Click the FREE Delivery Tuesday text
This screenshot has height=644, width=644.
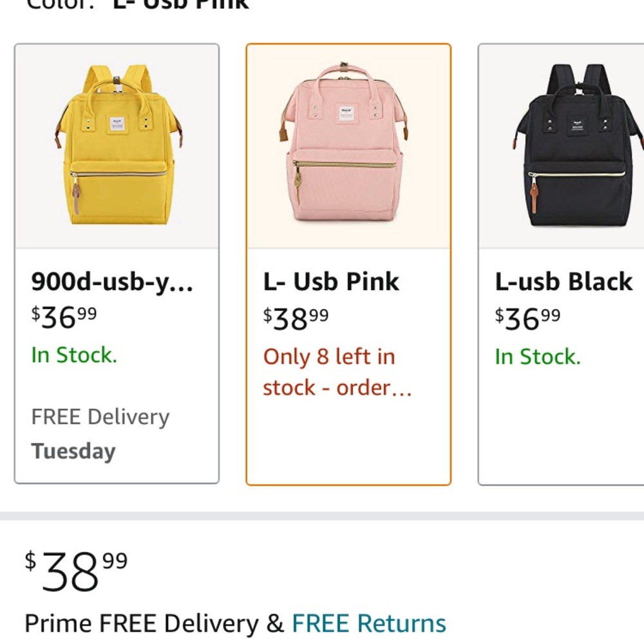pos(100,431)
